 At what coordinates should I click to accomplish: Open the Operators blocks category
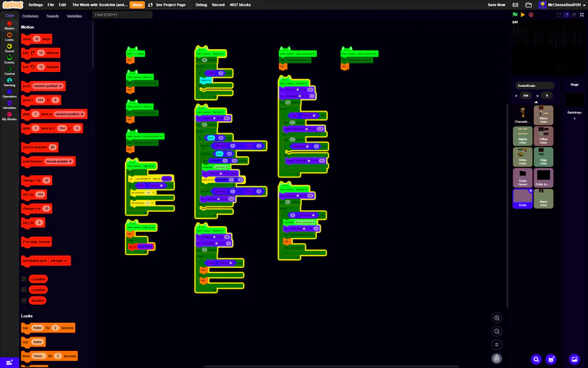9,93
